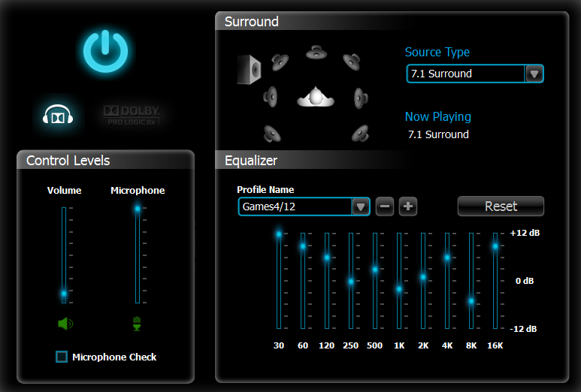Mute volume using green speaker icon
Viewport: 581px width, 392px height.
coord(65,324)
